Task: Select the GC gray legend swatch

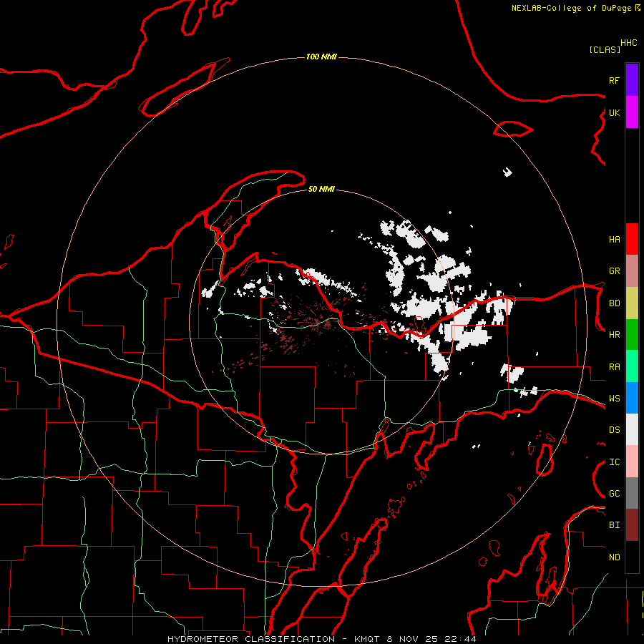Action: click(632, 493)
